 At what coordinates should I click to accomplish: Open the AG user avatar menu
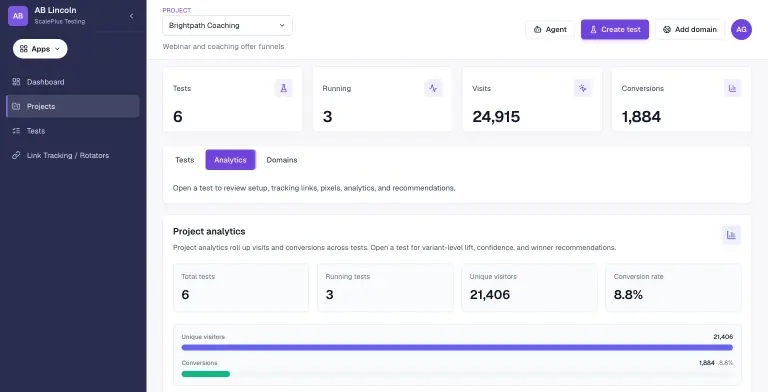tap(741, 29)
